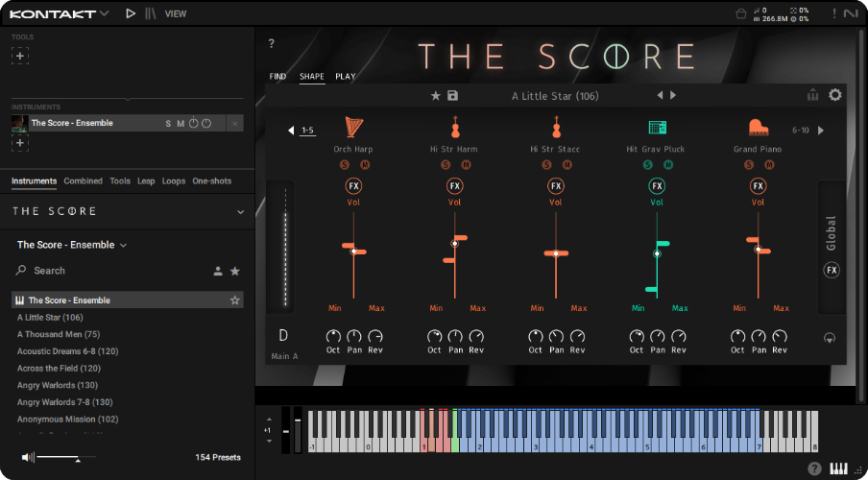Filter presets by favorites star
The height and width of the screenshot is (480, 868).
point(235,271)
